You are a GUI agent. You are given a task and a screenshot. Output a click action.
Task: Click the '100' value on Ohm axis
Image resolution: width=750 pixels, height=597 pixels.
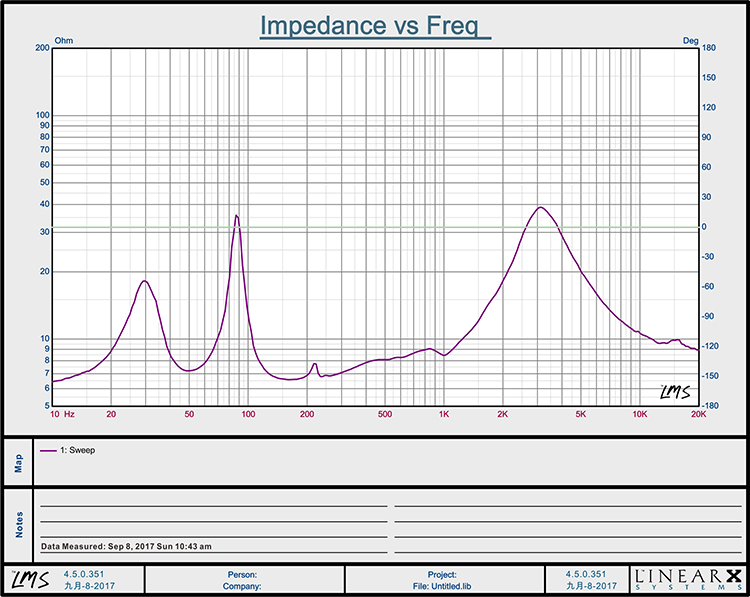42,115
